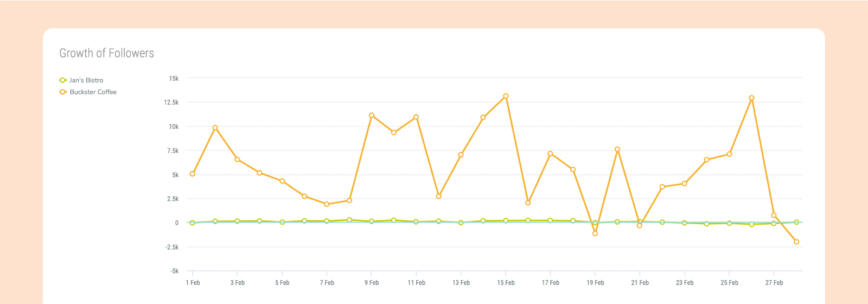Screen dimensions: 868x304
Task: Click the 27 Feb x-axis label
Action: tap(774, 283)
